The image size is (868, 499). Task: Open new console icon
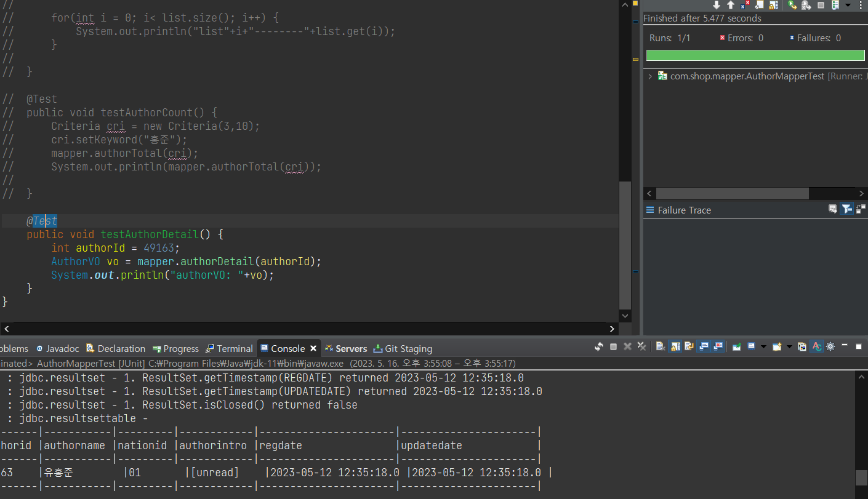tap(777, 346)
